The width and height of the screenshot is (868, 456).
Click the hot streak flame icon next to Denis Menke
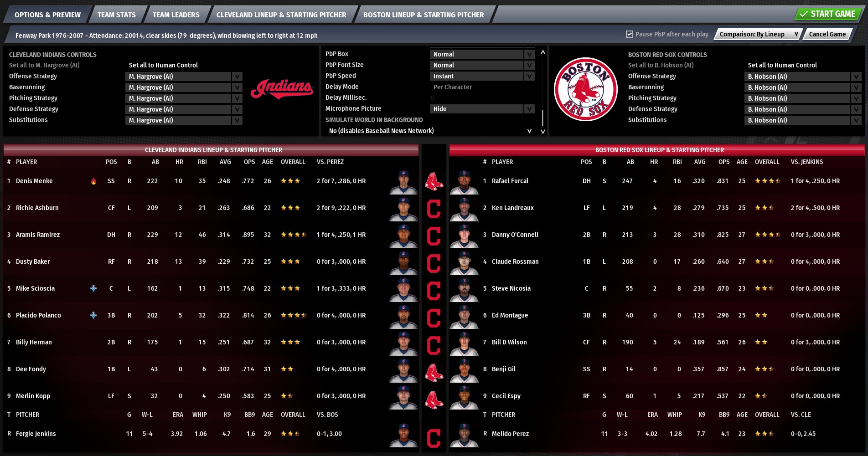(93, 181)
